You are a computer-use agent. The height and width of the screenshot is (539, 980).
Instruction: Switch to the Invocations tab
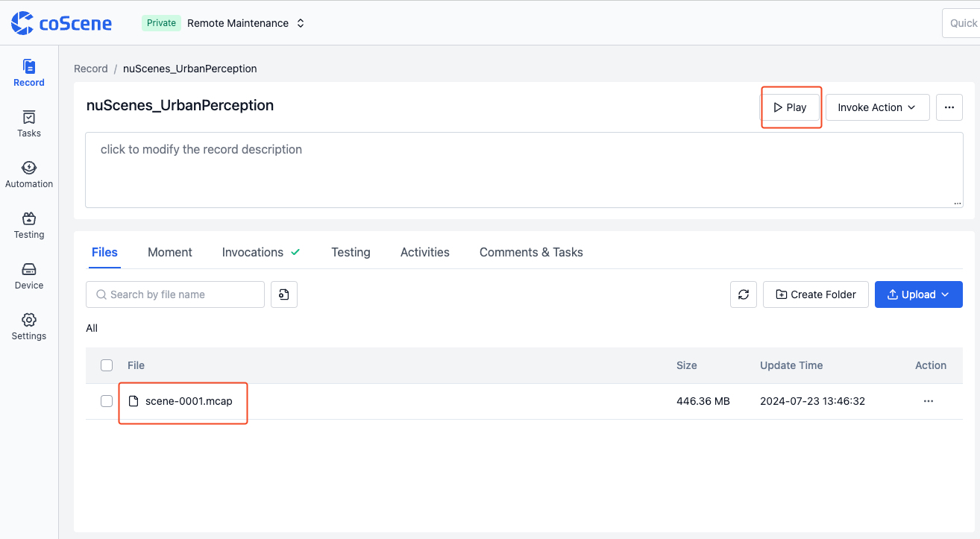[x=253, y=252]
